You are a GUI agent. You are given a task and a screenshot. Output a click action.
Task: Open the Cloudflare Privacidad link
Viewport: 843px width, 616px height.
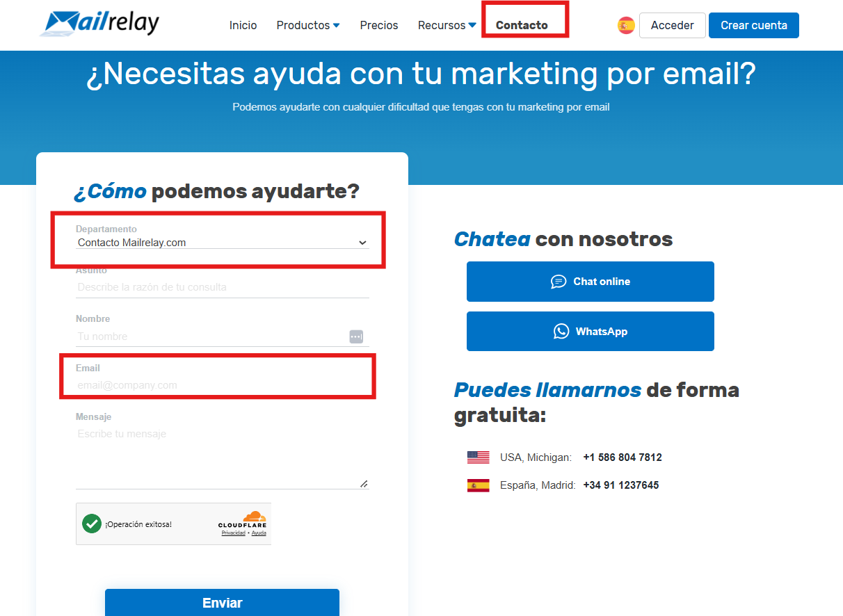pos(233,533)
